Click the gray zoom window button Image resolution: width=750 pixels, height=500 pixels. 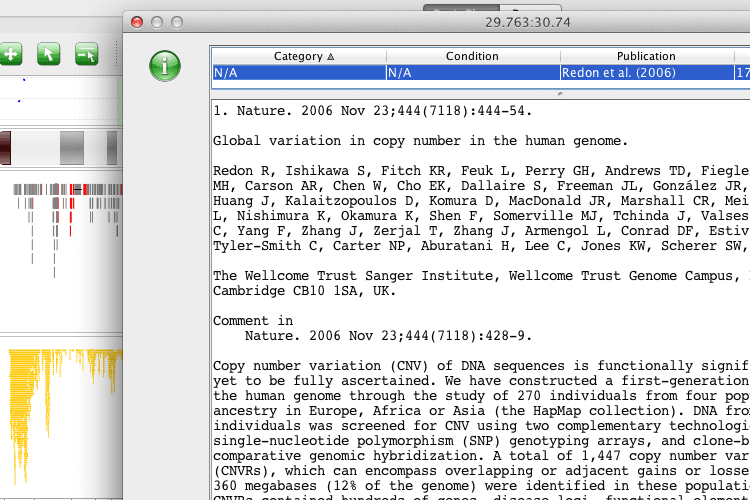176,22
